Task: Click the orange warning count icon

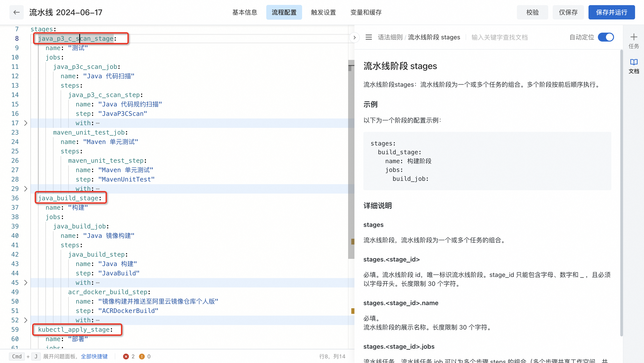Action: 142,357
